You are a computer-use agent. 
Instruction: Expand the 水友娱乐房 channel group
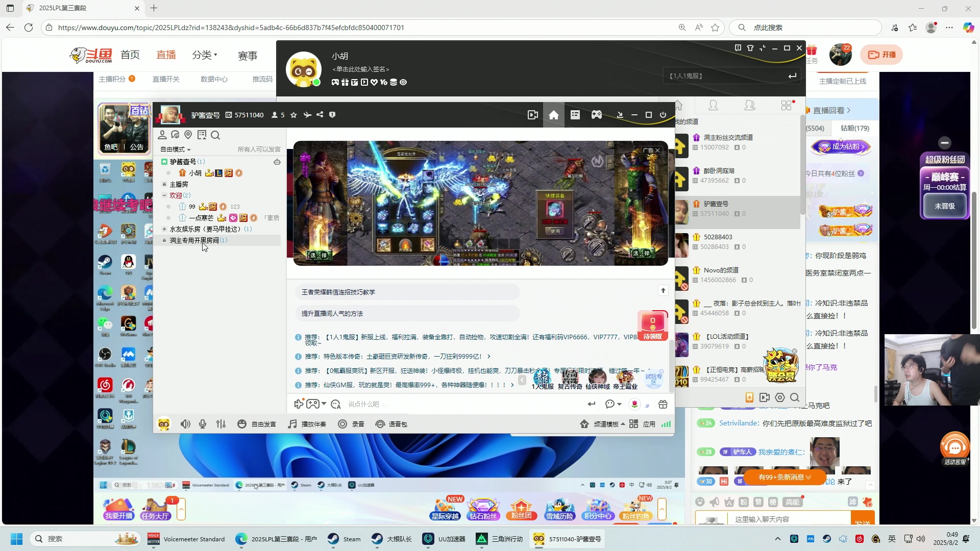[164, 229]
